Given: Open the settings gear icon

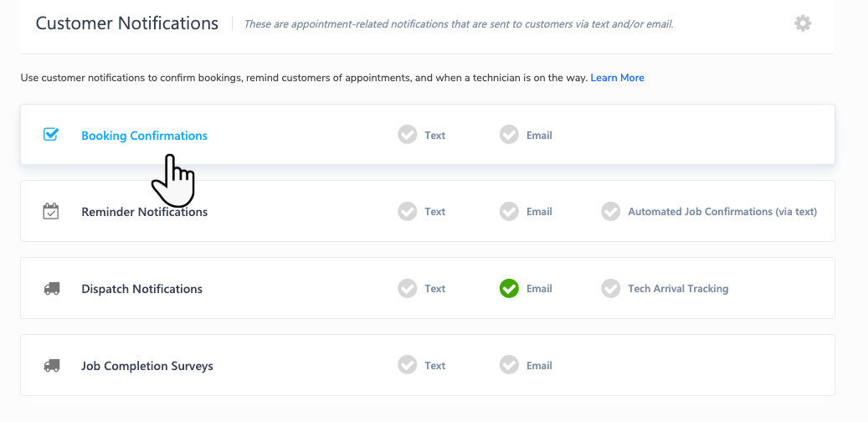Looking at the screenshot, I should [803, 23].
